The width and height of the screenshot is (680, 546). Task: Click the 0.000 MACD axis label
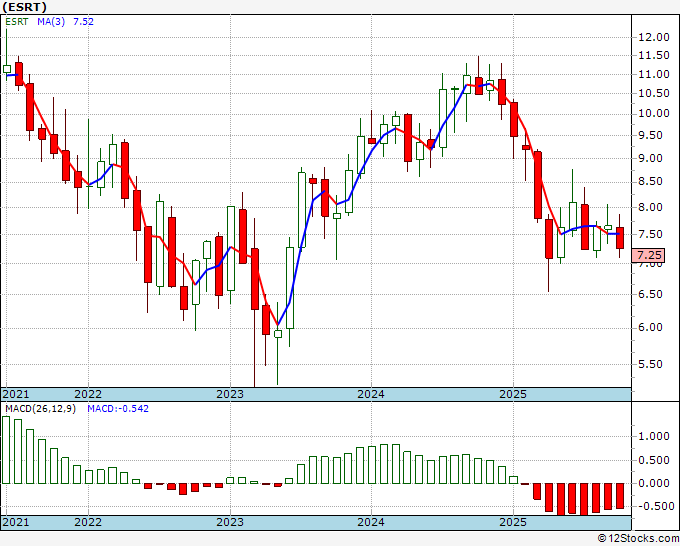pyautogui.click(x=654, y=483)
